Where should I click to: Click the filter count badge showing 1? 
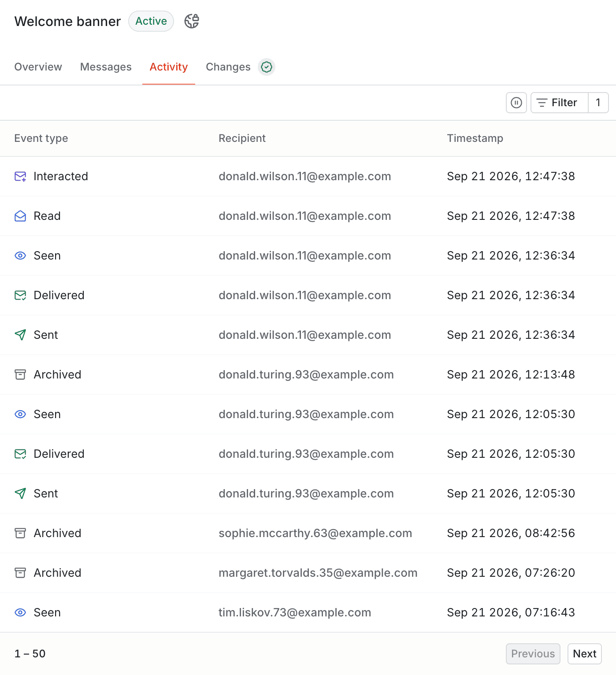(598, 103)
